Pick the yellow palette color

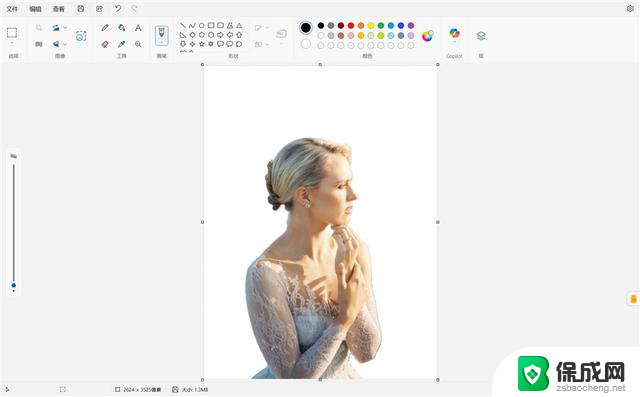pos(371,25)
